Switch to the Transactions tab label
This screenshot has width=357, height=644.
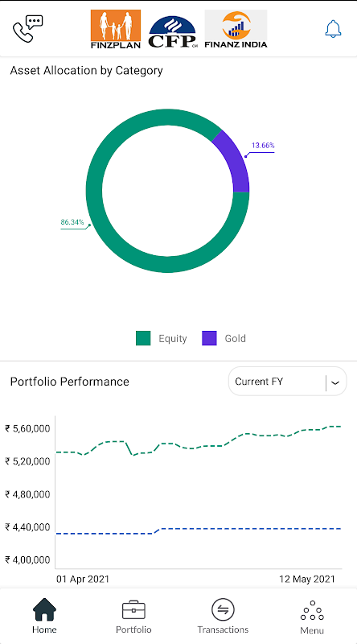click(x=223, y=630)
